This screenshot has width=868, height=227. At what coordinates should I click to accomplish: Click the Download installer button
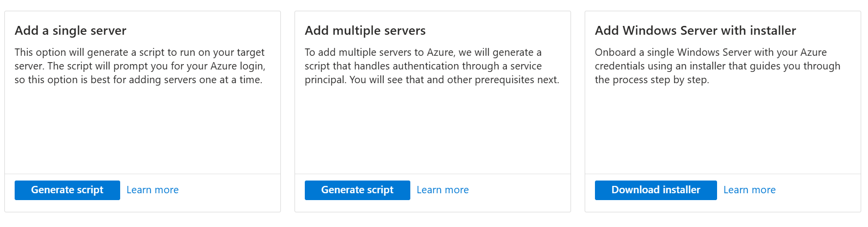click(x=656, y=190)
